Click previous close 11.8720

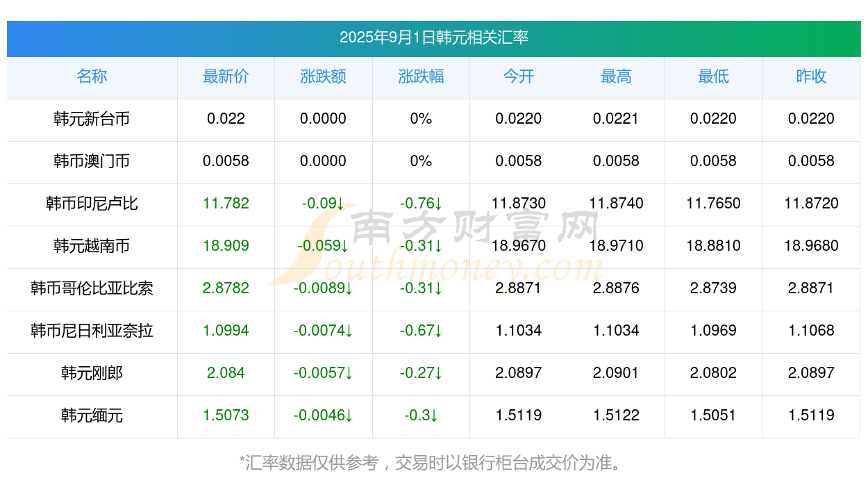pos(811,204)
